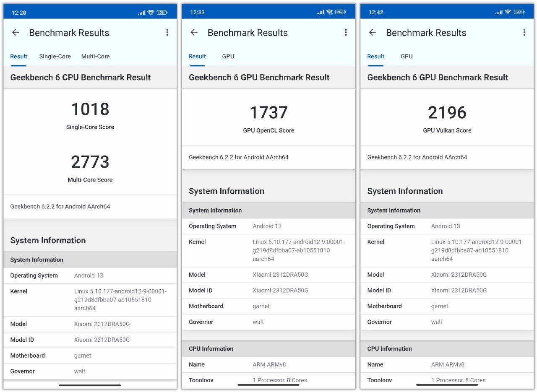537x392 pixels.
Task: Open GPU tab in OpenCL benchmark screen
Action: coord(228,56)
